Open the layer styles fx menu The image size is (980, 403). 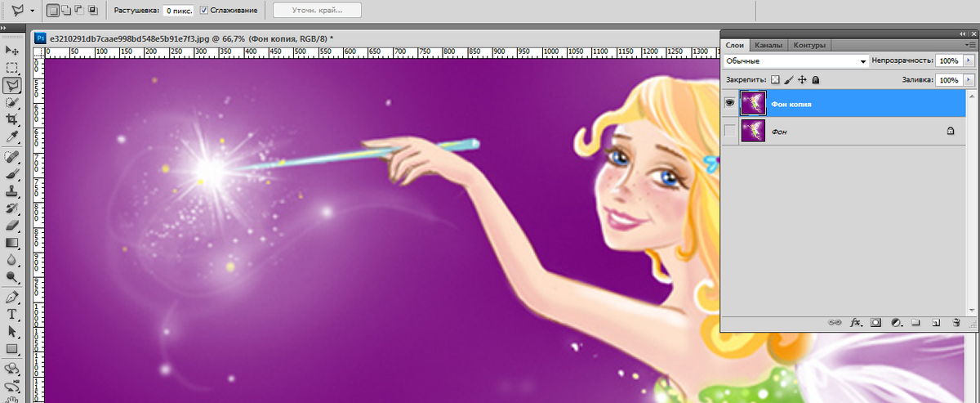click(856, 323)
